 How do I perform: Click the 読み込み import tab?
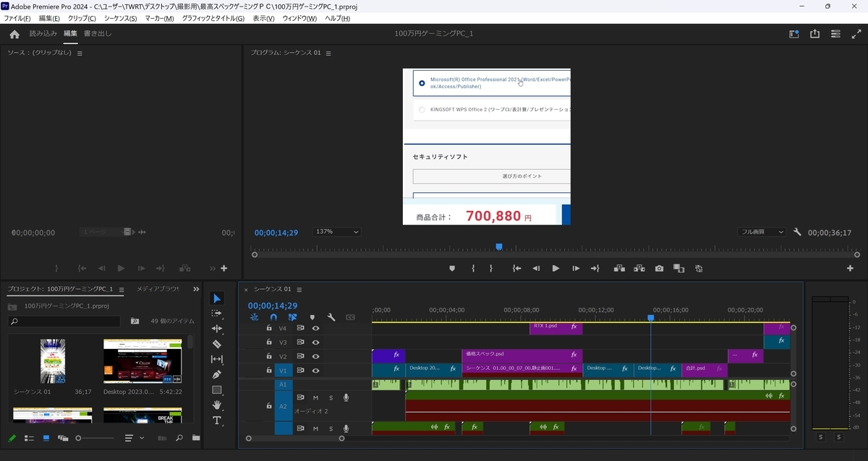[43, 33]
